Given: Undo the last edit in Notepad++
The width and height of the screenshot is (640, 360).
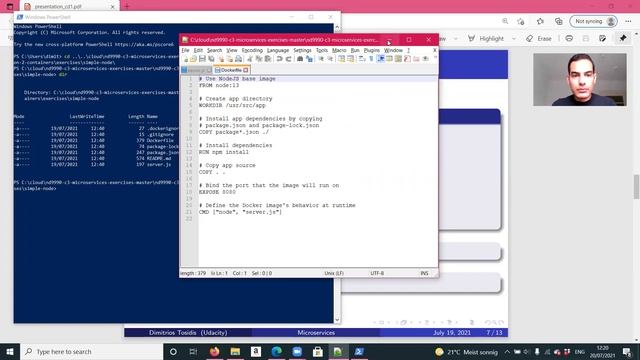Looking at the screenshot, I should pyautogui.click(x=279, y=59).
